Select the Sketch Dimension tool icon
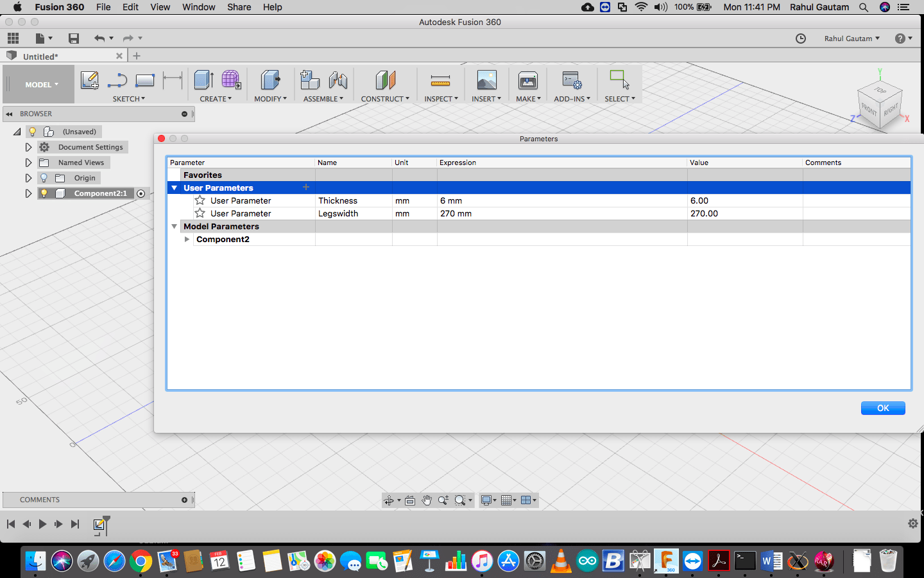Screen dimensions: 924x578 pos(173,80)
